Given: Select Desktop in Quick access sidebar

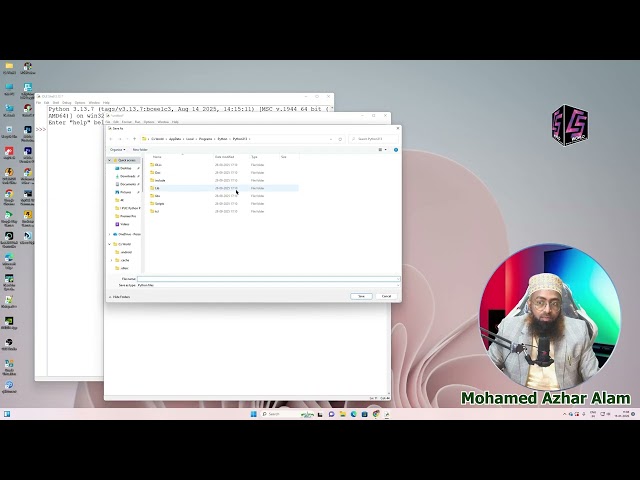Looking at the screenshot, I should click(x=125, y=168).
